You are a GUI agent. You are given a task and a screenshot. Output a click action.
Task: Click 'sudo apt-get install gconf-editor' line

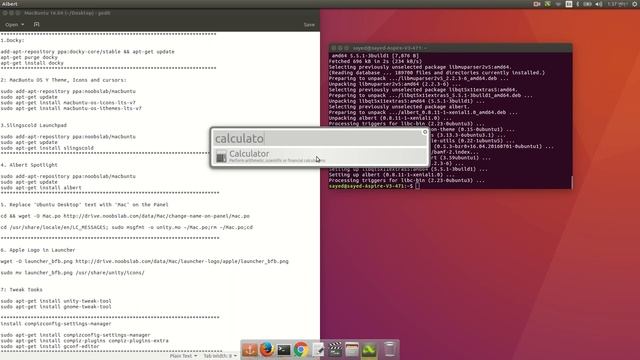tap(50, 347)
